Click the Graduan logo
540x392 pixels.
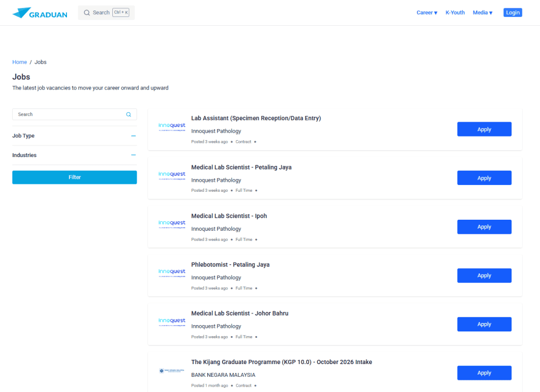pyautogui.click(x=40, y=13)
